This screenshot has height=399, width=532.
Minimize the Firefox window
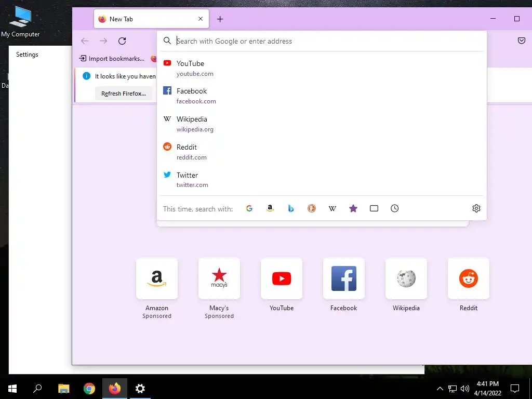pos(493,19)
